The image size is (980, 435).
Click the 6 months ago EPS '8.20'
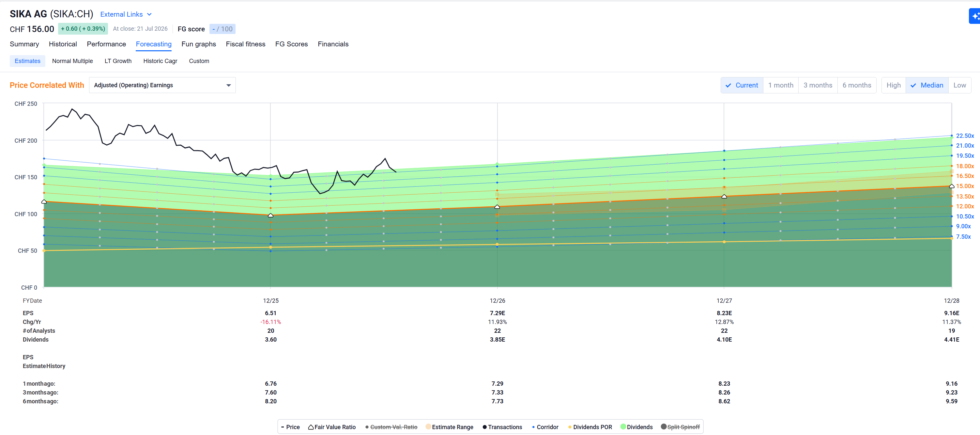click(270, 401)
